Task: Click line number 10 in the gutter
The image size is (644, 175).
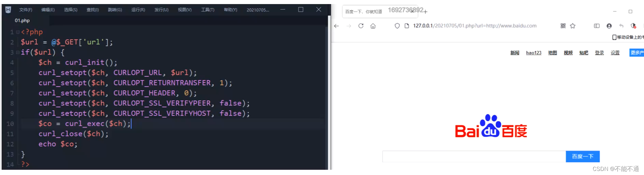Action: (10, 124)
